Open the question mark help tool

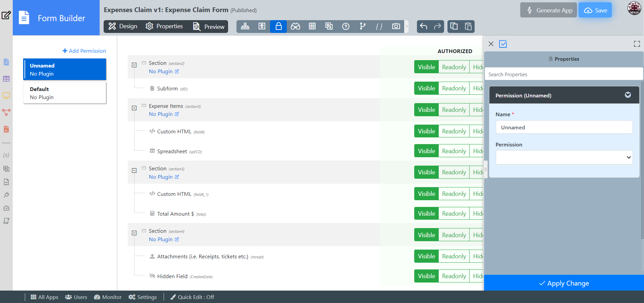pos(346,27)
